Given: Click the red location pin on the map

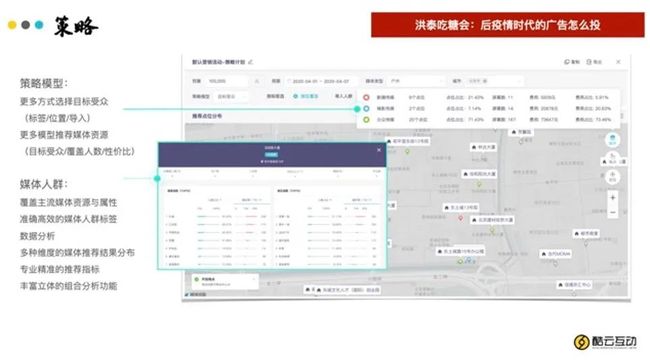Looking at the screenshot, I should click(x=461, y=218).
